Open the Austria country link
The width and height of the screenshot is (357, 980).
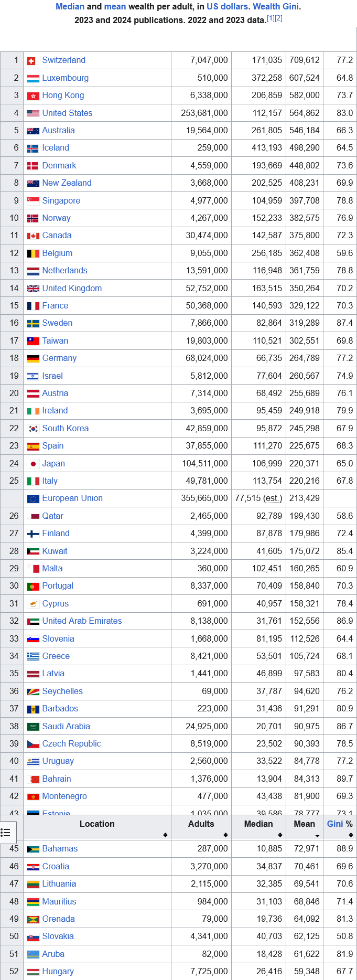[x=55, y=393]
